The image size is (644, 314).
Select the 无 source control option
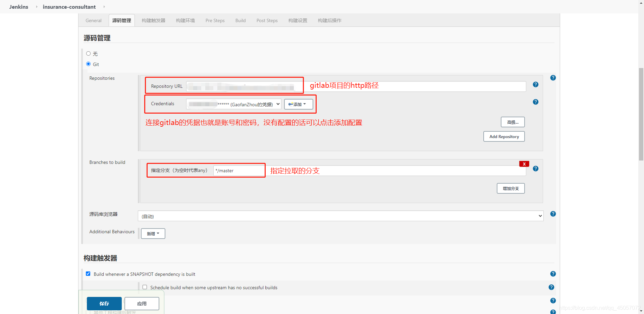(89, 54)
